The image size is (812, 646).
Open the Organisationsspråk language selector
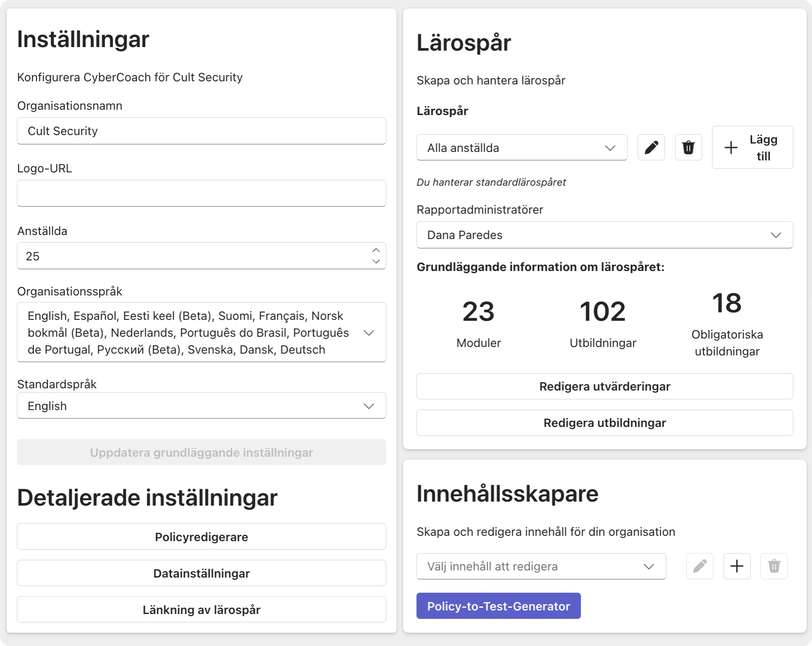(201, 332)
